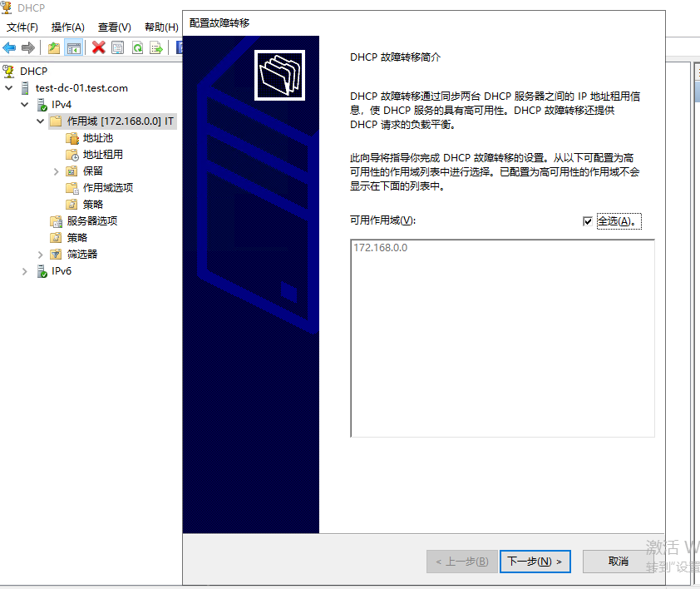Click the 下一步(N) button

535,562
